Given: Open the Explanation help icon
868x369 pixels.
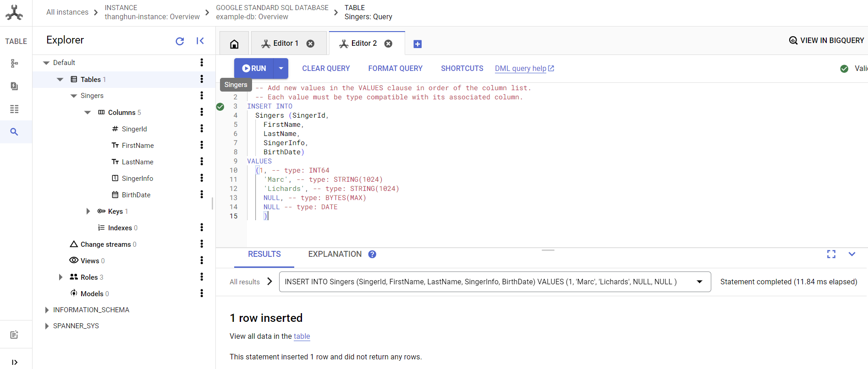Looking at the screenshot, I should coord(372,254).
